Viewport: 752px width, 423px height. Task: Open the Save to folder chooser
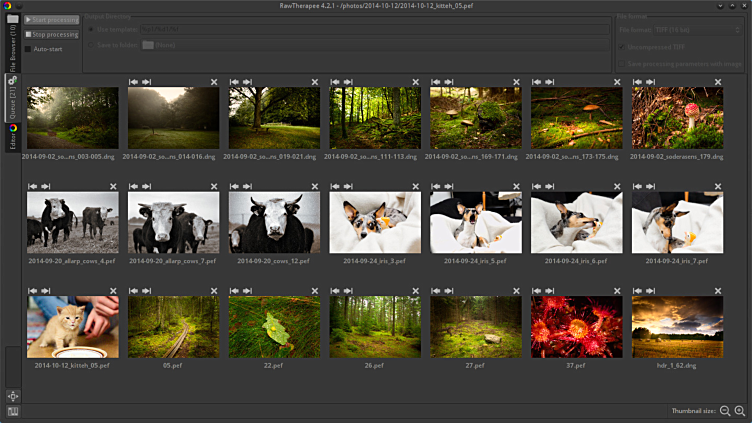[x=160, y=44]
